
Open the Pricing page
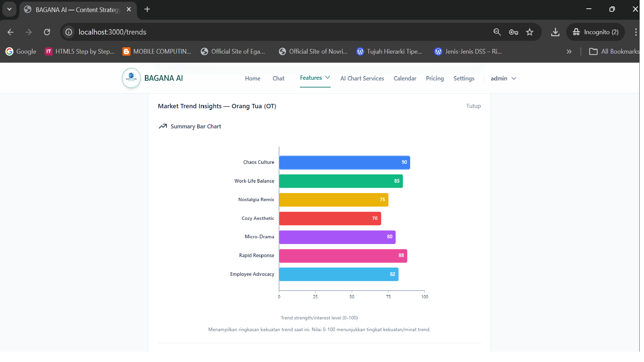(435, 78)
